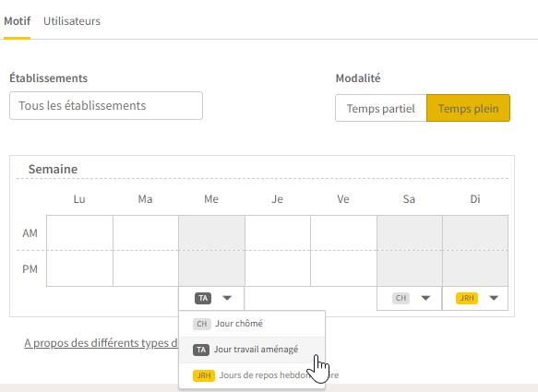This screenshot has width=538, height=392.
Task: Click the gray CH badge in dropdown list
Action: click(x=201, y=324)
